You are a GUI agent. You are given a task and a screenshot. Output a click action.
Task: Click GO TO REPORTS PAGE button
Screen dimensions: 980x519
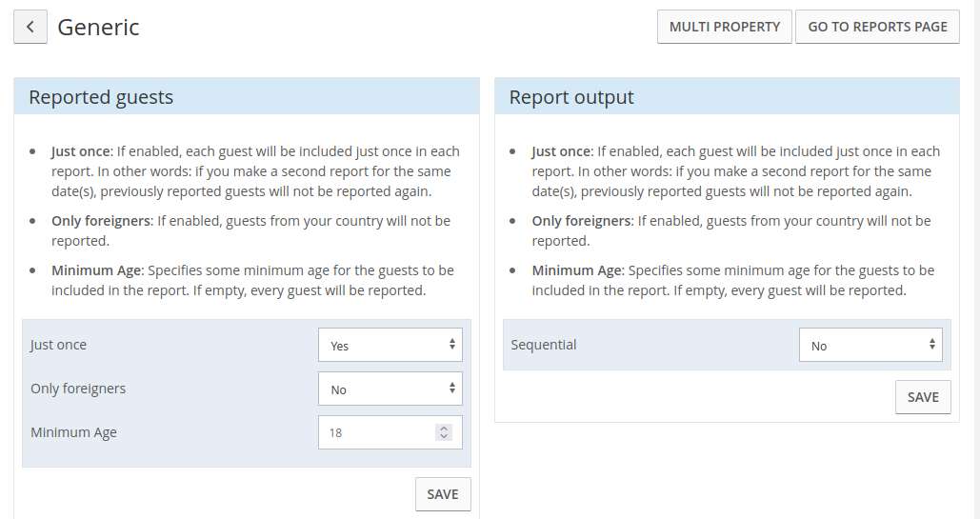877,27
